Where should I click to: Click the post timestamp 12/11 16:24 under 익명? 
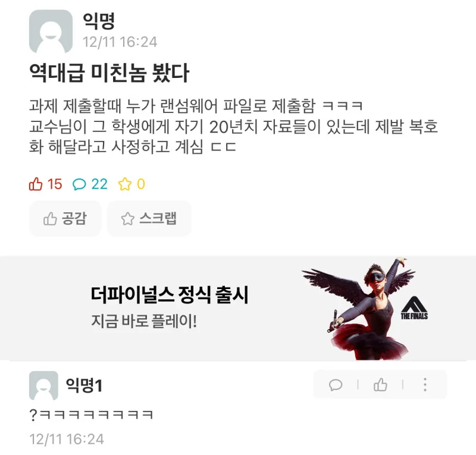click(x=120, y=42)
